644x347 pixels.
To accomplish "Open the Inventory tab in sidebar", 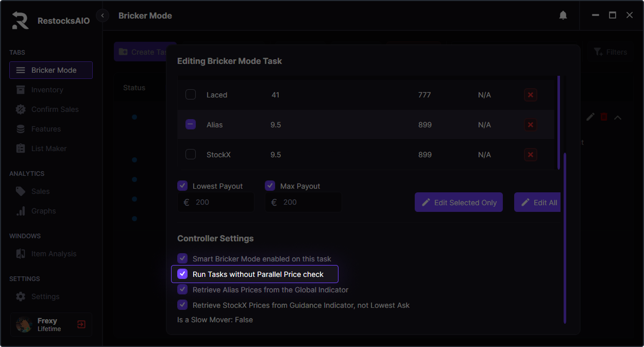I will (47, 90).
